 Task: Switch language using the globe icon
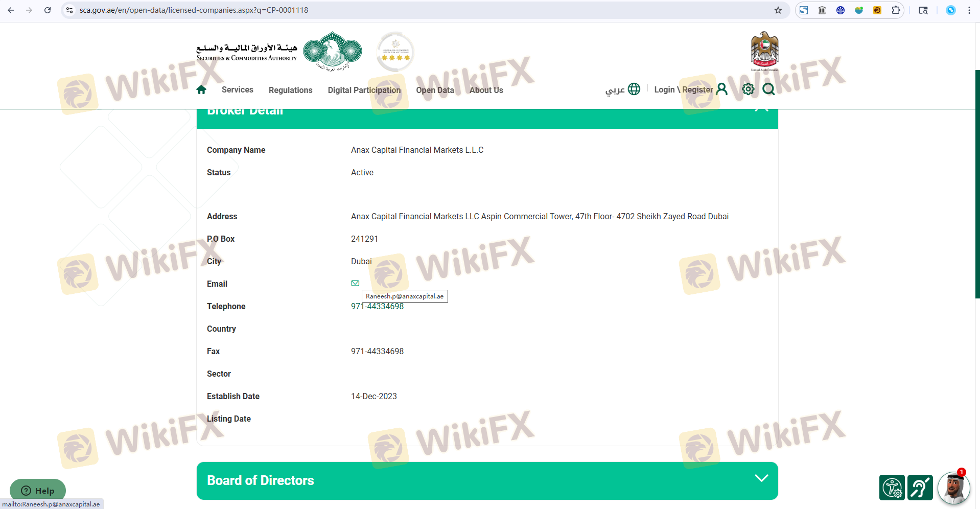point(634,89)
